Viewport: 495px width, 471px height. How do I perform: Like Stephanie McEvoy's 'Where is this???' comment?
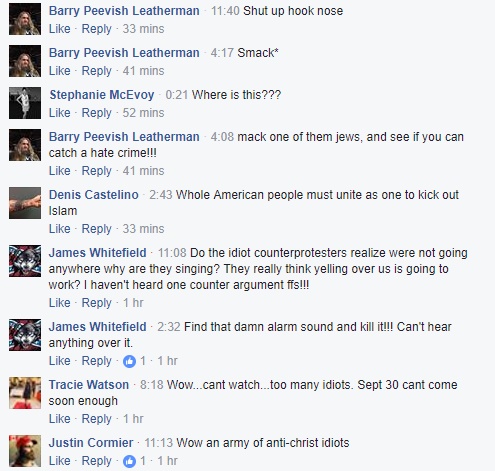coord(60,113)
